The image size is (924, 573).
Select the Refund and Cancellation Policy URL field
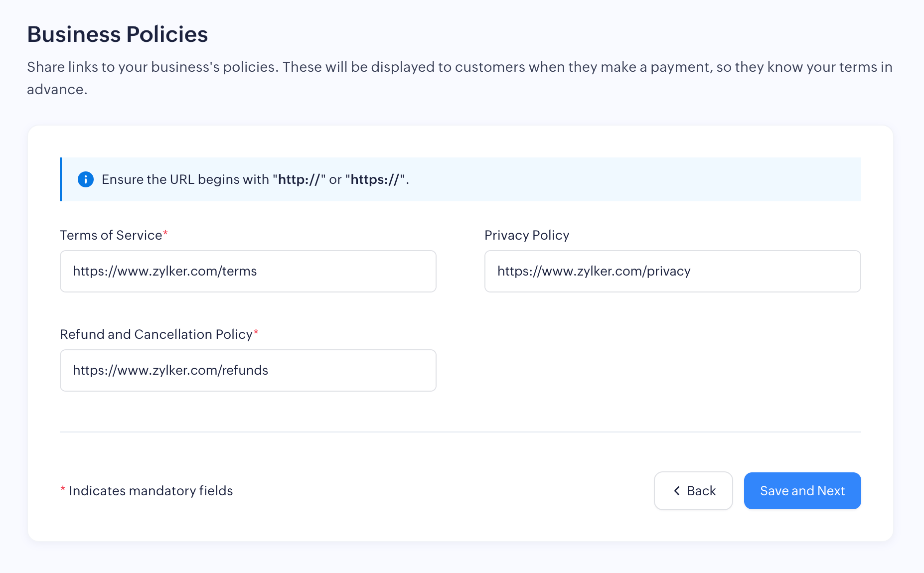(248, 370)
